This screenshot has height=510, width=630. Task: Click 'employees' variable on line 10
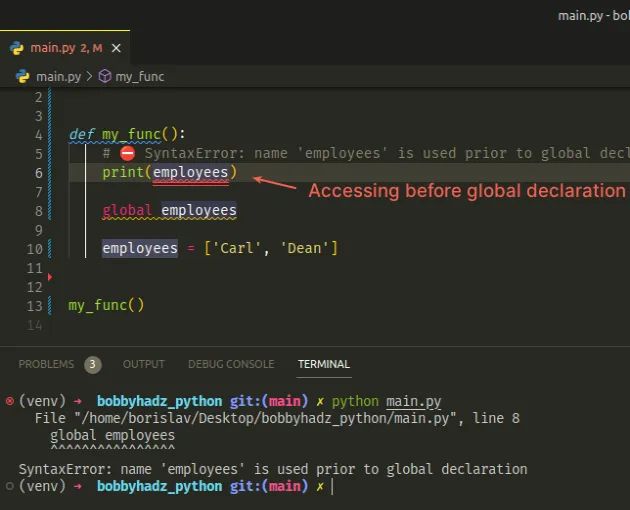140,248
